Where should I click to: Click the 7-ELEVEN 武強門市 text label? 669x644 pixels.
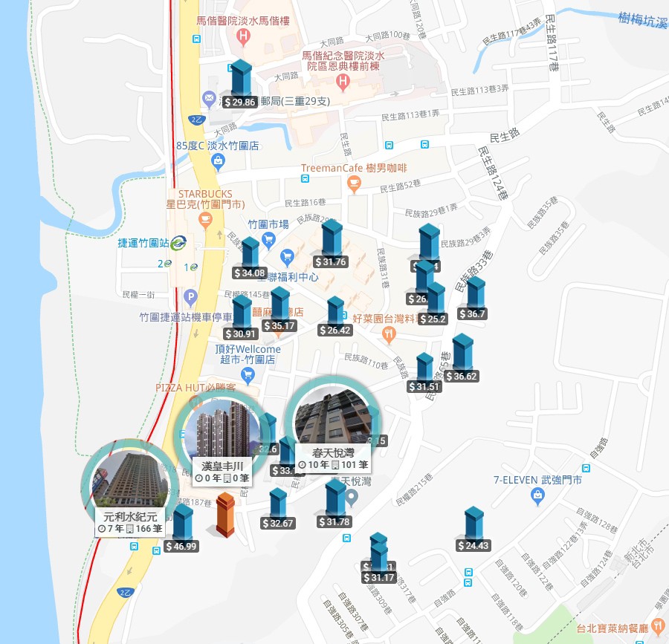537,480
